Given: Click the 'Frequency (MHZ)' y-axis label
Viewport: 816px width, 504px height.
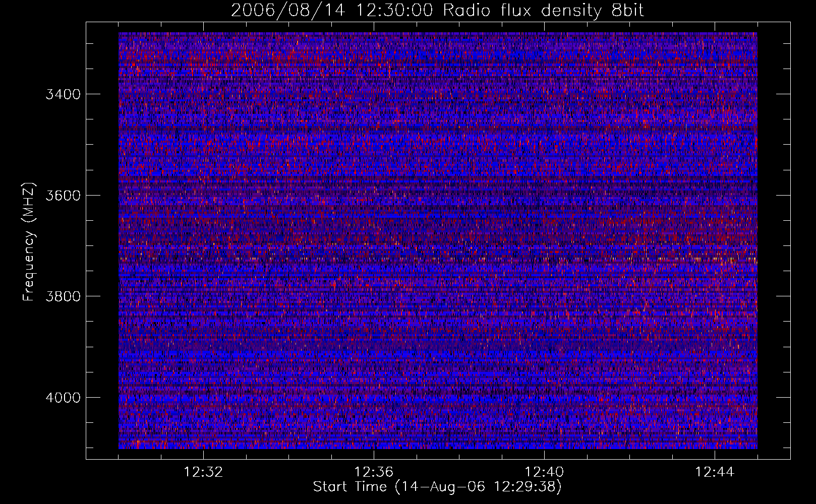Looking at the screenshot, I should (x=29, y=242).
